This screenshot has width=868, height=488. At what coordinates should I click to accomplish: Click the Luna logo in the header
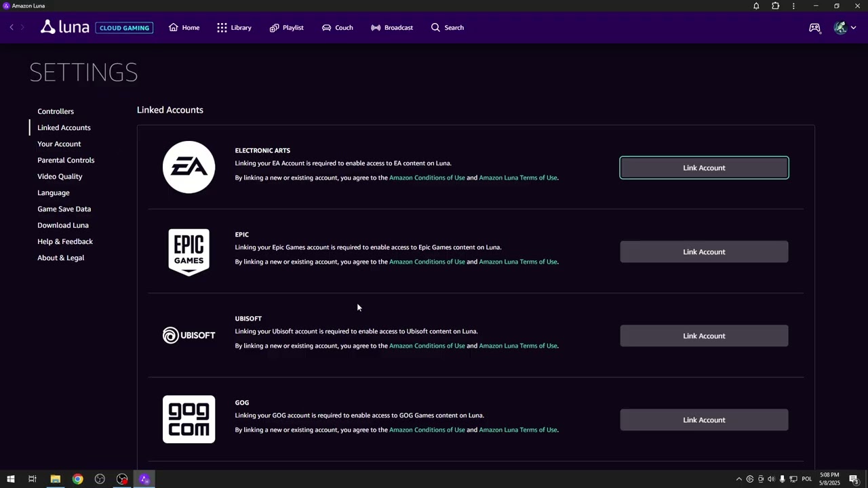click(x=65, y=27)
